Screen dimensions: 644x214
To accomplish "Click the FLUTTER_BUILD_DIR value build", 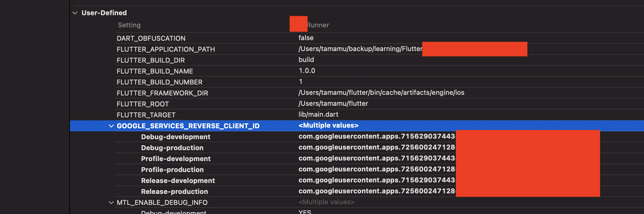I will click(306, 60).
